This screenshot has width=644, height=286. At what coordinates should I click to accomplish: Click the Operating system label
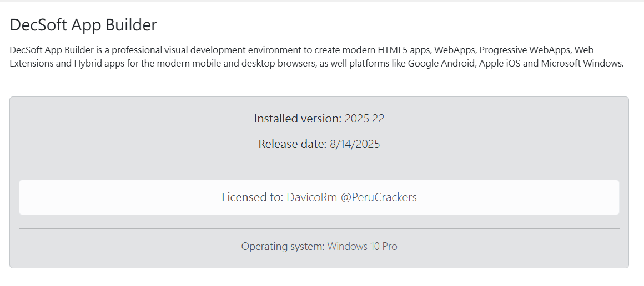tap(283, 246)
